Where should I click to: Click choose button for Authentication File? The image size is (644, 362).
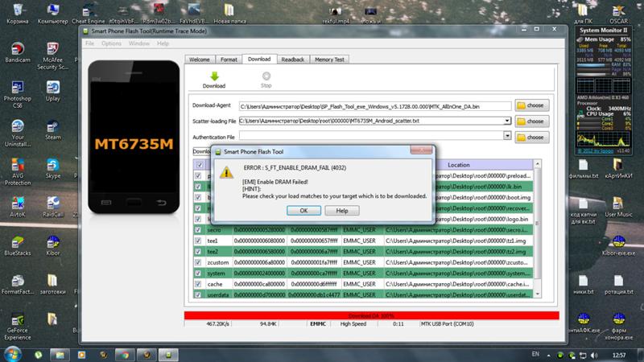(532, 138)
